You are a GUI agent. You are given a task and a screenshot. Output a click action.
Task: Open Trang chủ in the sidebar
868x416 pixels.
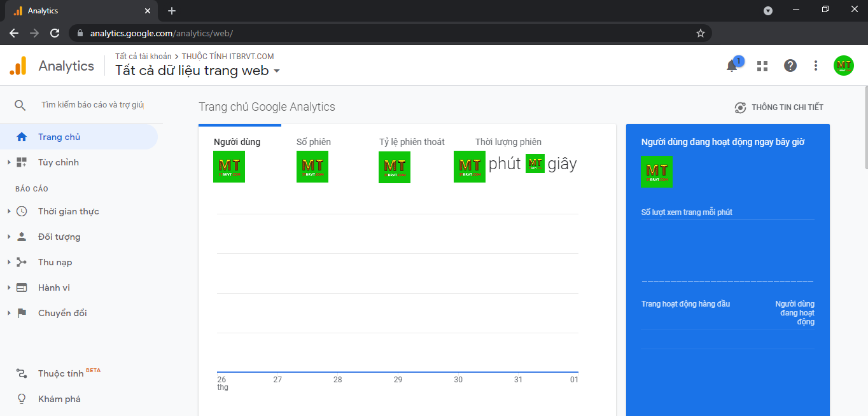pos(79,137)
